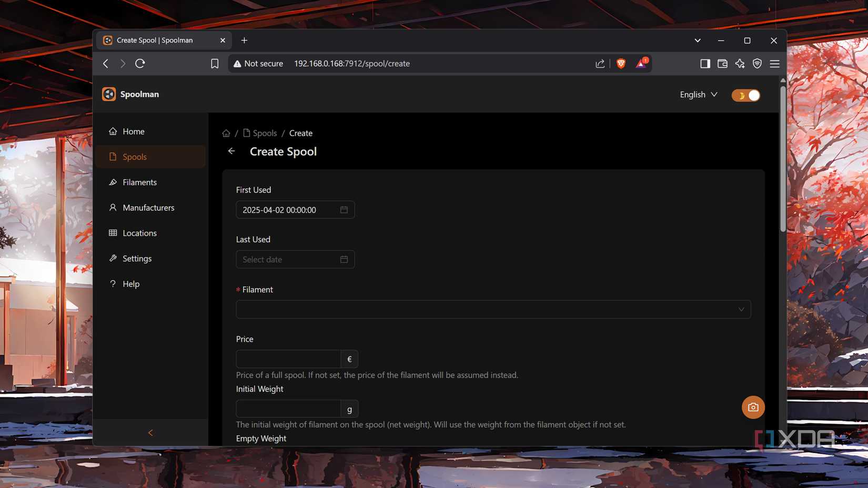
Task: Open the First Used calendar picker
Action: pos(344,210)
